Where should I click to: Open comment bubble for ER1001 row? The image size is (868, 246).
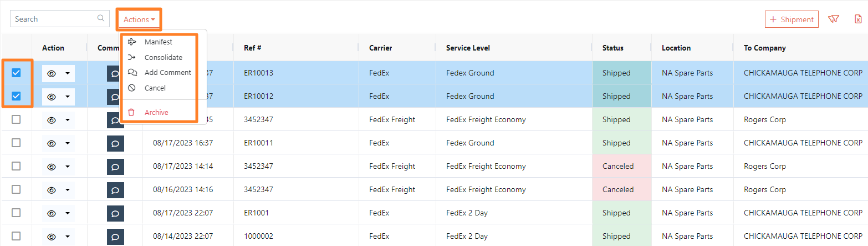pyautogui.click(x=115, y=213)
